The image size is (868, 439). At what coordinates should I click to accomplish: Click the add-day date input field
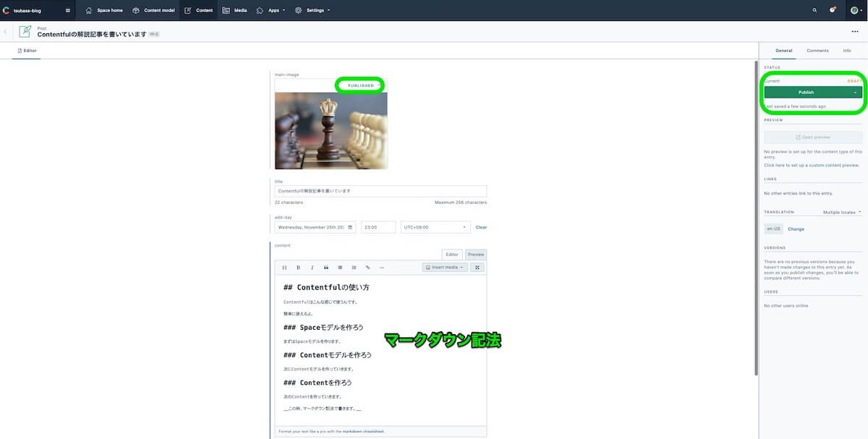pyautogui.click(x=315, y=227)
